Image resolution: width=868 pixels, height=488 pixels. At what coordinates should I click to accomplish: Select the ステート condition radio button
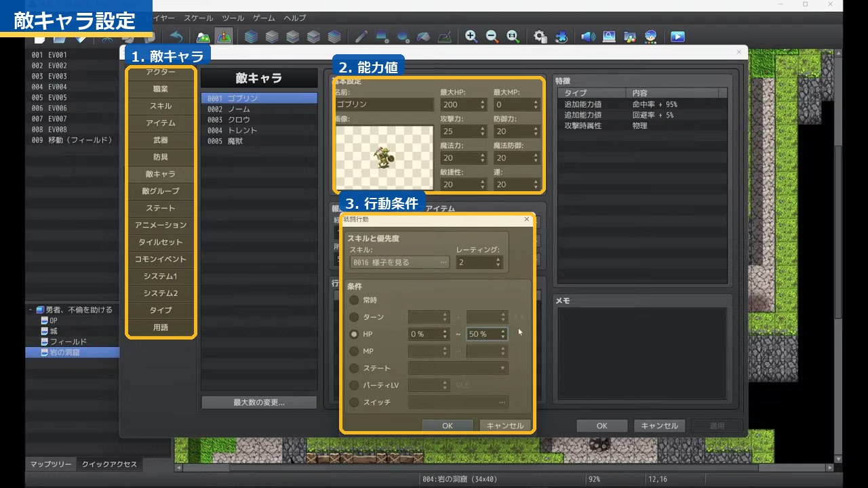354,368
